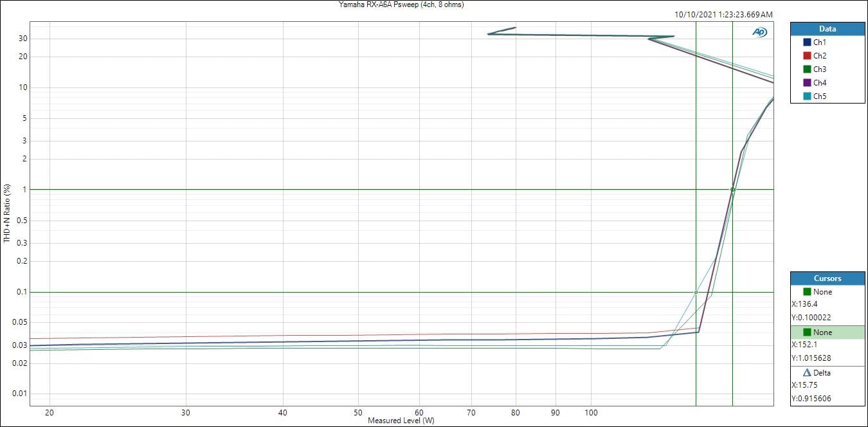Click the 10/10/2021 timestamp above the graph
The width and height of the screenshot is (868, 427).
tap(723, 14)
